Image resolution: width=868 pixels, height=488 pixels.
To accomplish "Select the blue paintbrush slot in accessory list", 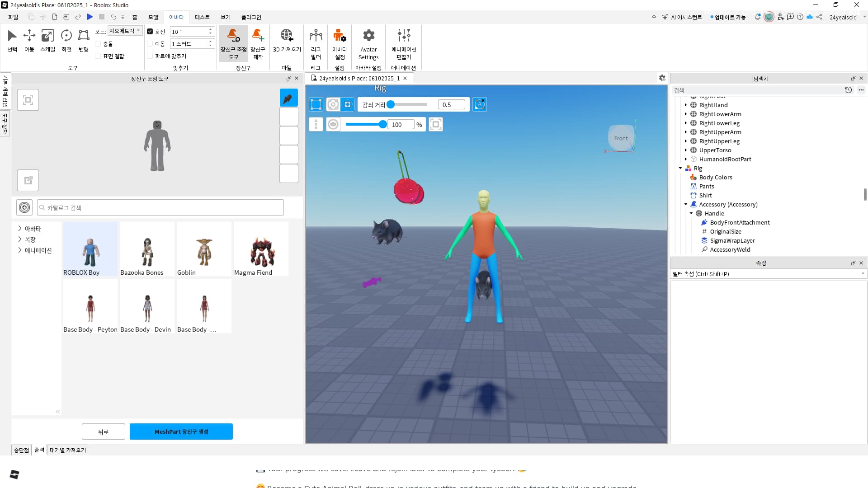I will (x=288, y=98).
